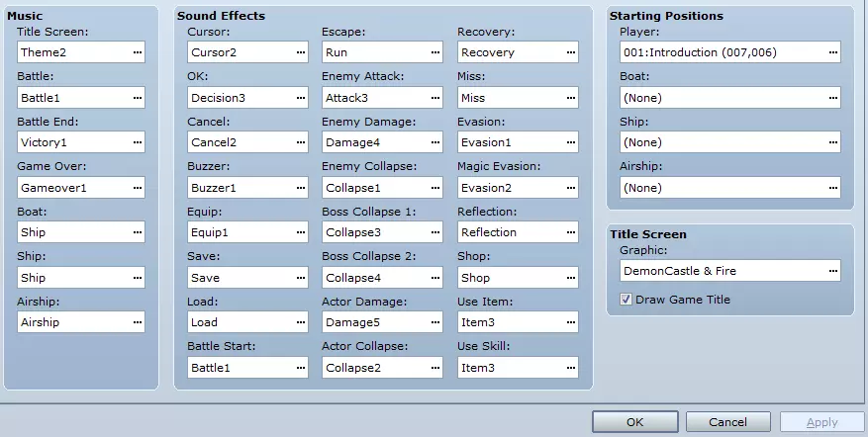Open Enemy Attack sound picker ellipsis

coord(434,98)
